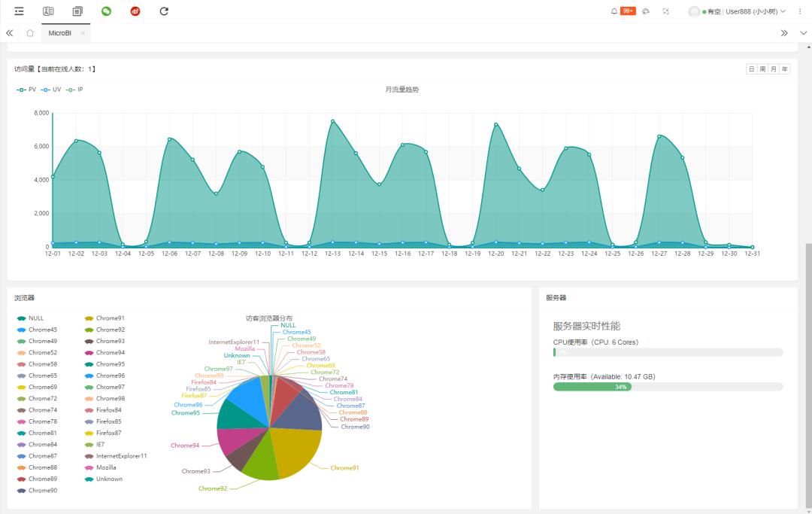The image size is (812, 514).
Task: Open the vertical three-dot more menu
Action: coord(800,11)
